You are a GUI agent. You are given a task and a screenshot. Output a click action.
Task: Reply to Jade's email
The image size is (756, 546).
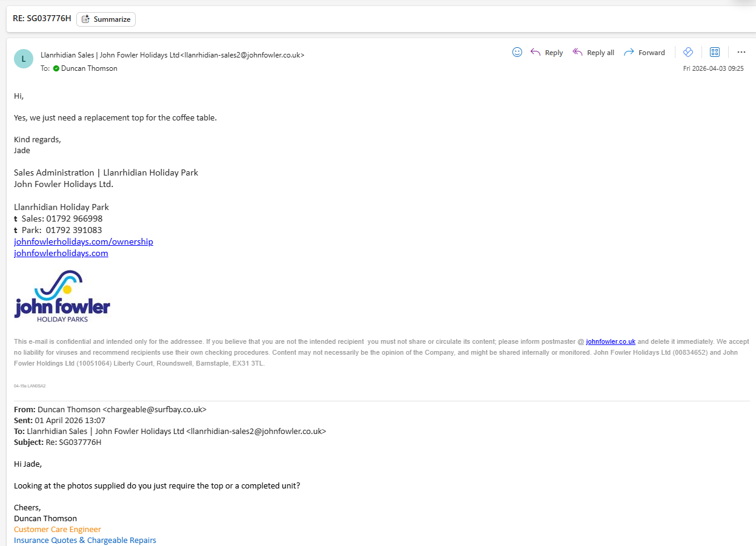click(546, 53)
